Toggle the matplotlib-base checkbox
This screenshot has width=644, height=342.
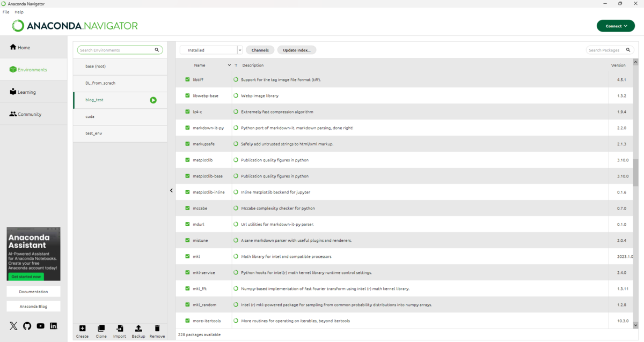187,176
